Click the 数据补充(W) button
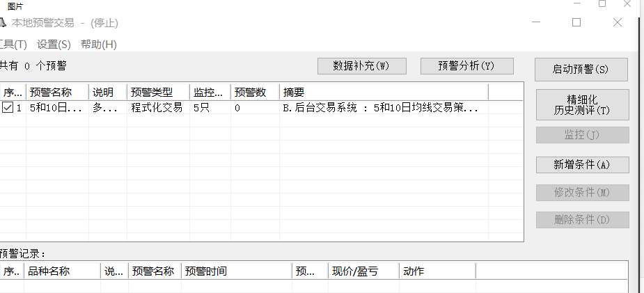 click(361, 66)
